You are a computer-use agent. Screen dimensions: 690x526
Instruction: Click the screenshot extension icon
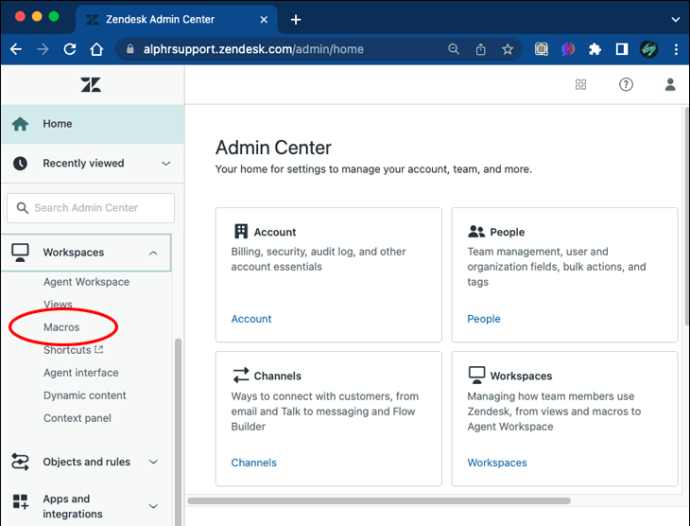(x=541, y=49)
